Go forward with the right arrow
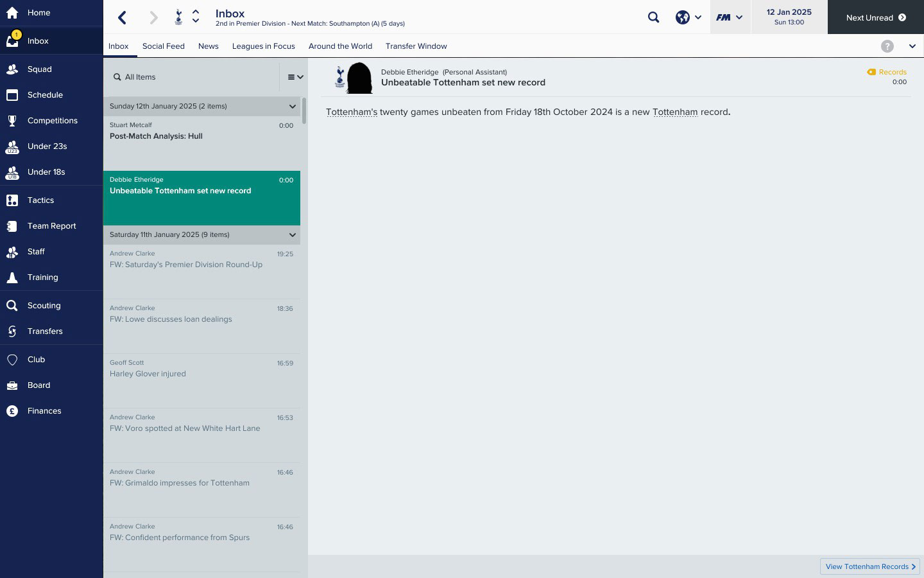Screen dimensions: 924x578 pos(153,17)
